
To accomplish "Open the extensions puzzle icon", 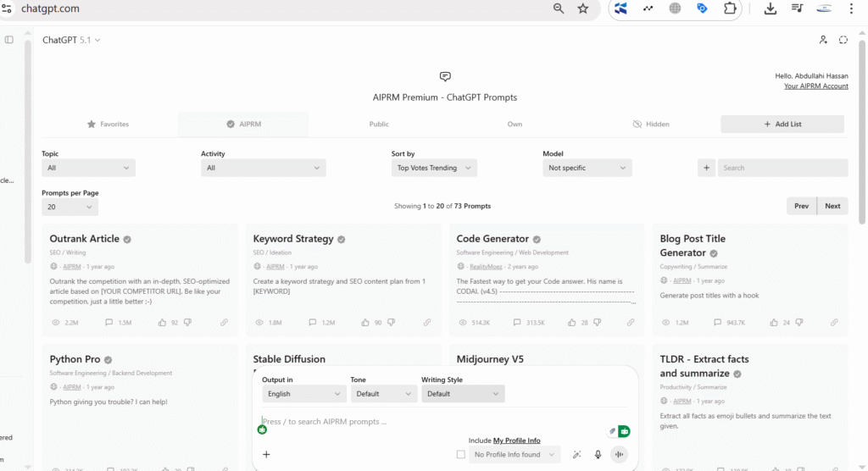I will (x=730, y=8).
